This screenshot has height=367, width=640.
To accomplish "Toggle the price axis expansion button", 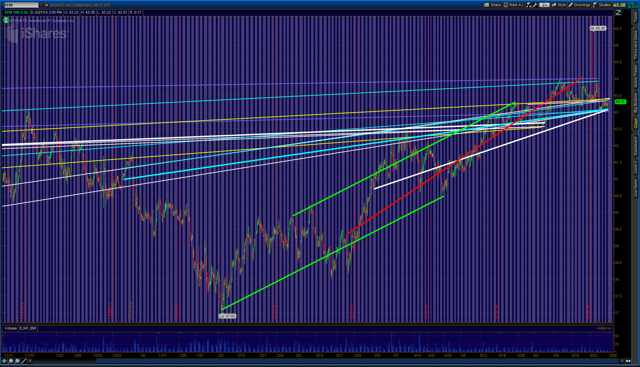I will tap(618, 13).
